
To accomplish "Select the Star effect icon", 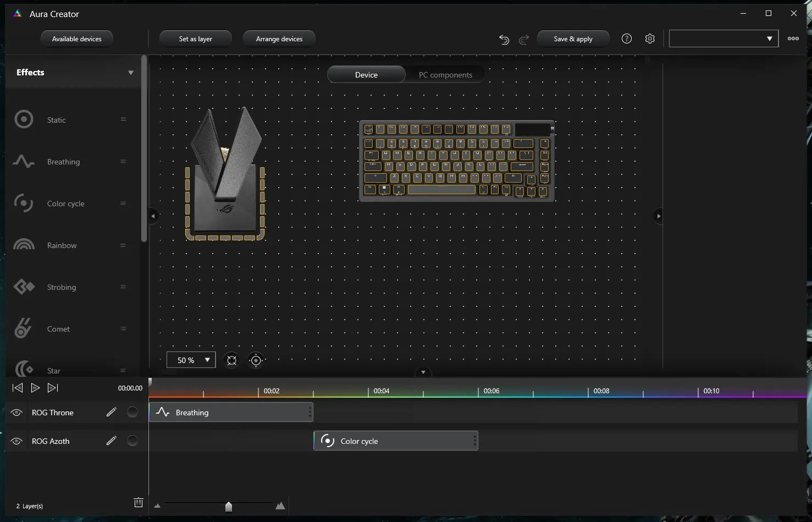I will 23,368.
